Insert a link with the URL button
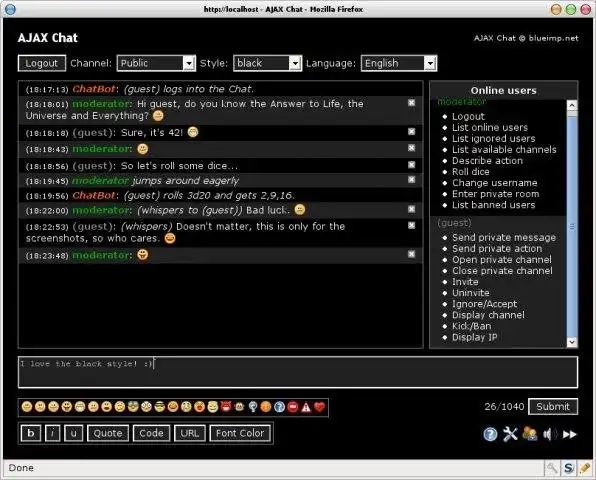The image size is (596, 480). tap(190, 433)
